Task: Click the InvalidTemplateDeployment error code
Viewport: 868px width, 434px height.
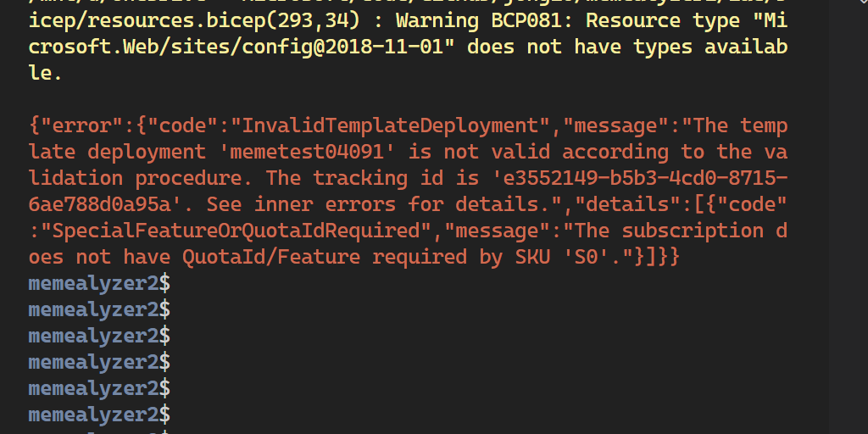Action: 391,126
